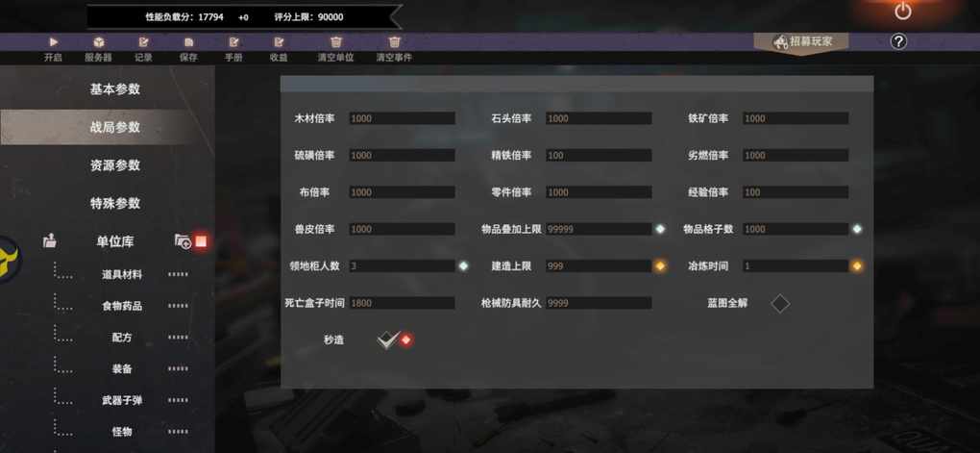Expand the 武器子弹 category
980x453 pixels.
pos(122,400)
